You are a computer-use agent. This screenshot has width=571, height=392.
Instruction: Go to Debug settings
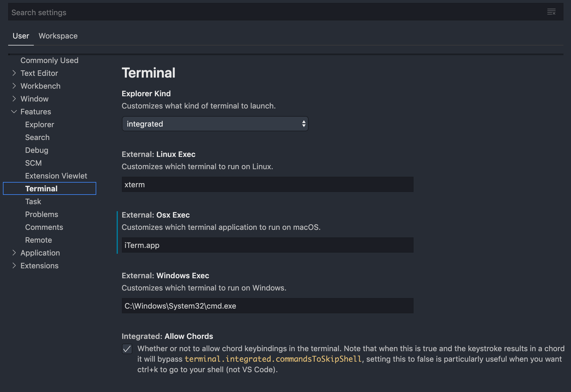click(x=37, y=150)
